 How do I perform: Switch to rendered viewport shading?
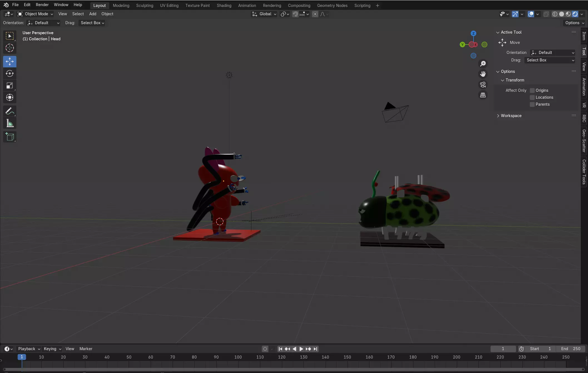pos(575,14)
